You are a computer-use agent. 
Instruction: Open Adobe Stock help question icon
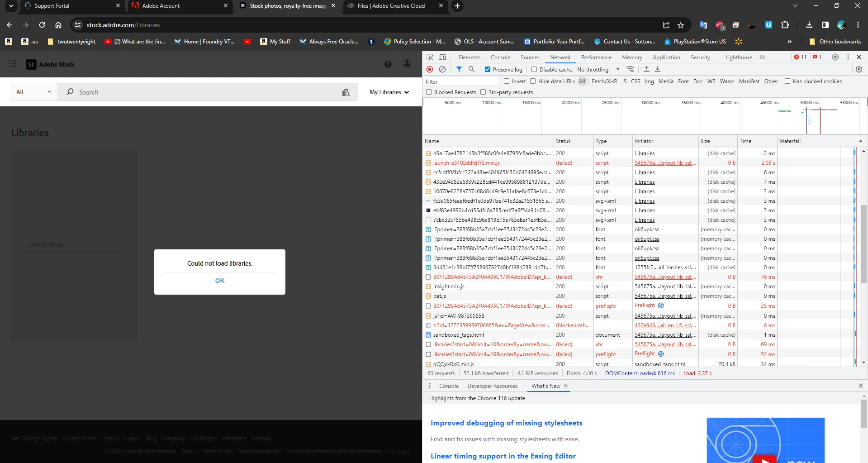coord(388,64)
